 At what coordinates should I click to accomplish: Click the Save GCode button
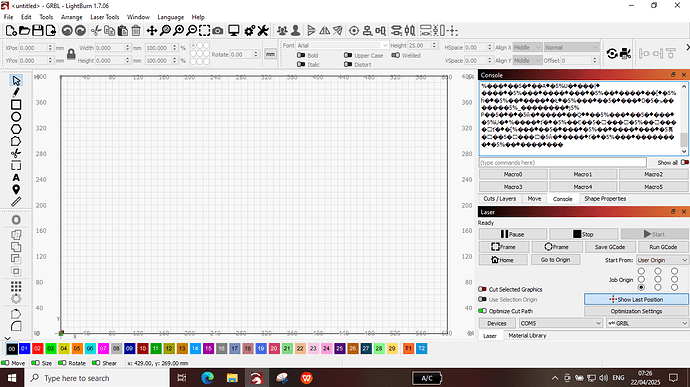[610, 247]
